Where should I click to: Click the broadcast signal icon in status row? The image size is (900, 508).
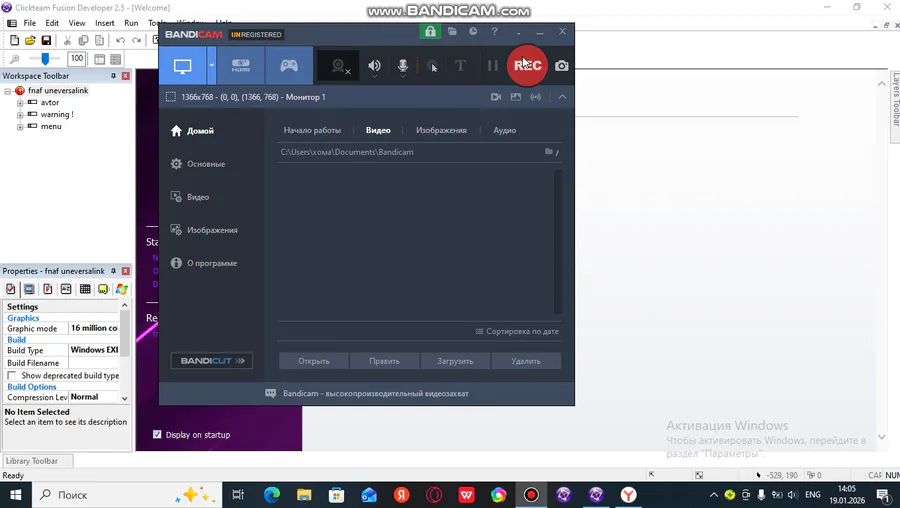pos(536,97)
